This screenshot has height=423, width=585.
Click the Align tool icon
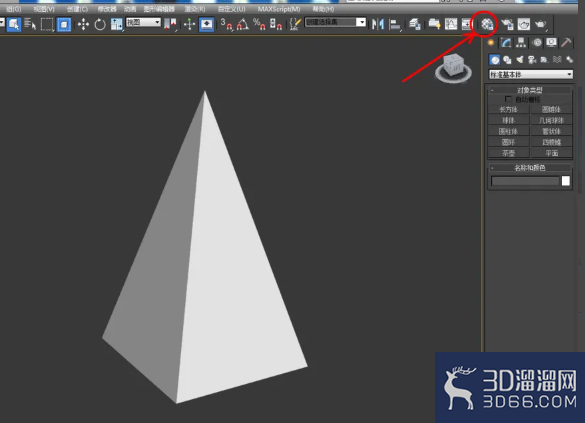tap(394, 25)
